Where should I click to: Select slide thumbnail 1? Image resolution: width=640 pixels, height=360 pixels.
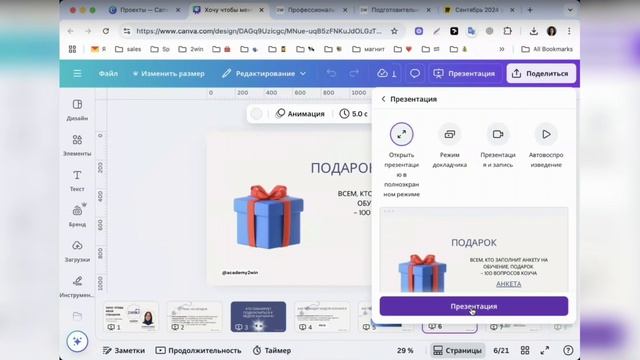tap(131, 317)
